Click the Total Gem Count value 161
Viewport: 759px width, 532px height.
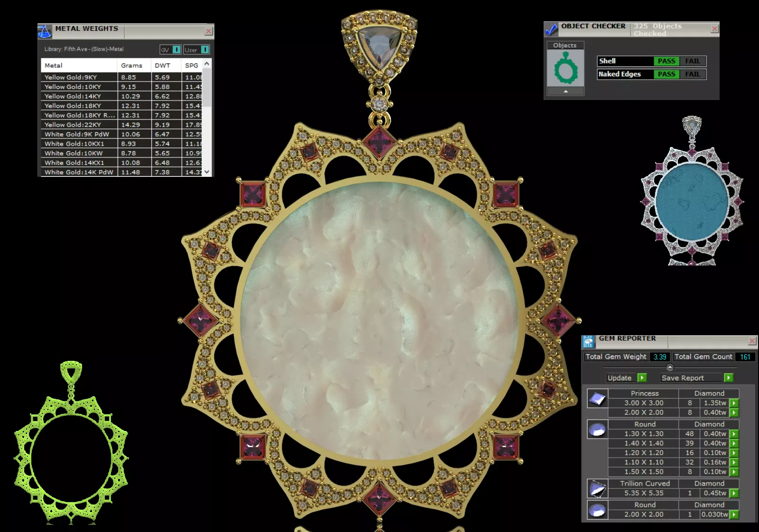(x=745, y=357)
